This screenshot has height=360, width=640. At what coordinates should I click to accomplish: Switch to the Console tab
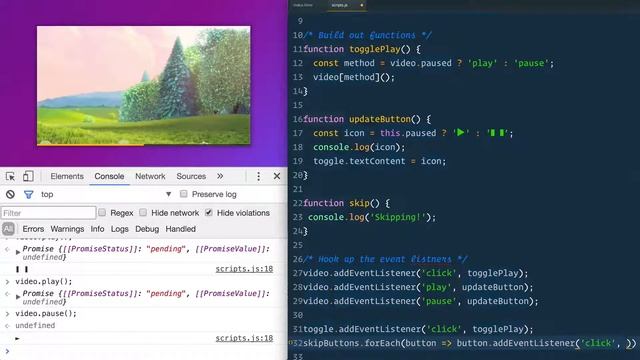pyautogui.click(x=109, y=176)
